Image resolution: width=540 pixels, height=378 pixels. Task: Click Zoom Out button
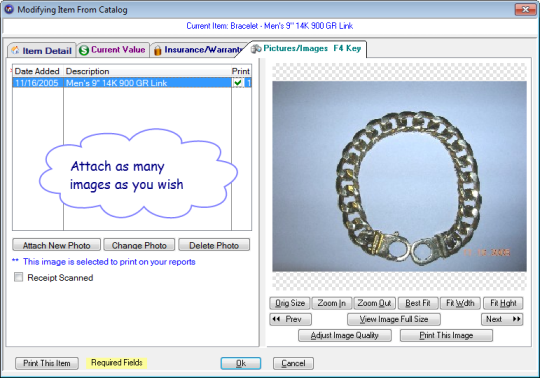[375, 303]
